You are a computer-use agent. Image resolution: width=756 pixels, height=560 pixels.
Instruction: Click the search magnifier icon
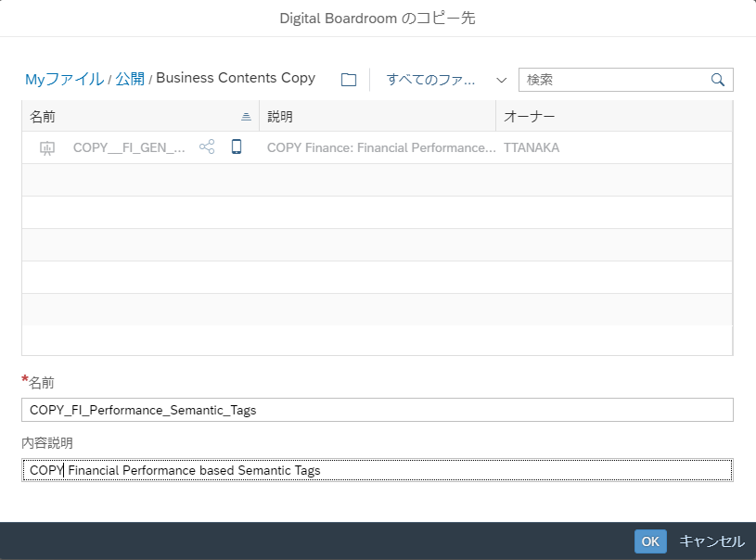(717, 80)
